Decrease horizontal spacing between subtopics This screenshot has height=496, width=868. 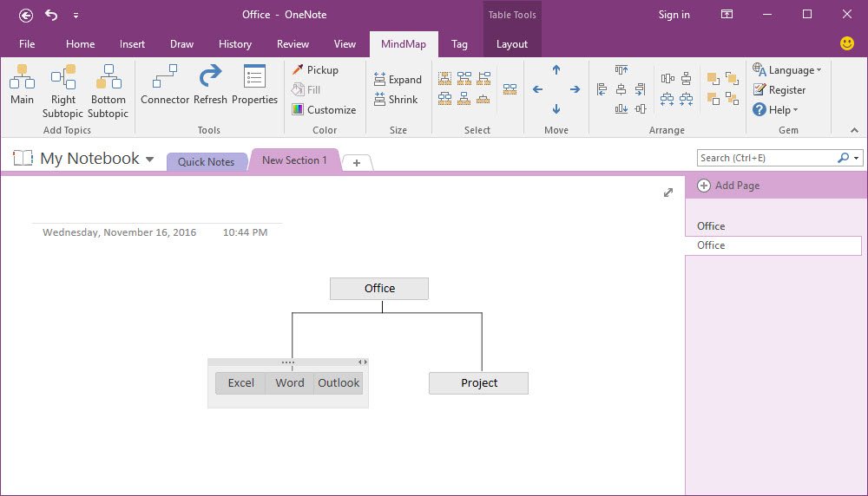(x=686, y=100)
